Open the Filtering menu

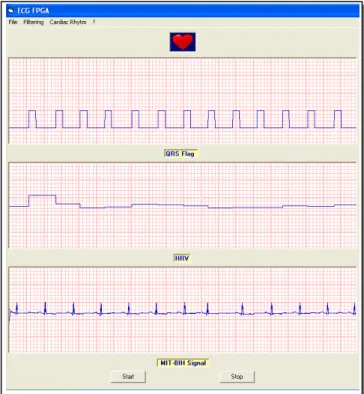tap(33, 22)
